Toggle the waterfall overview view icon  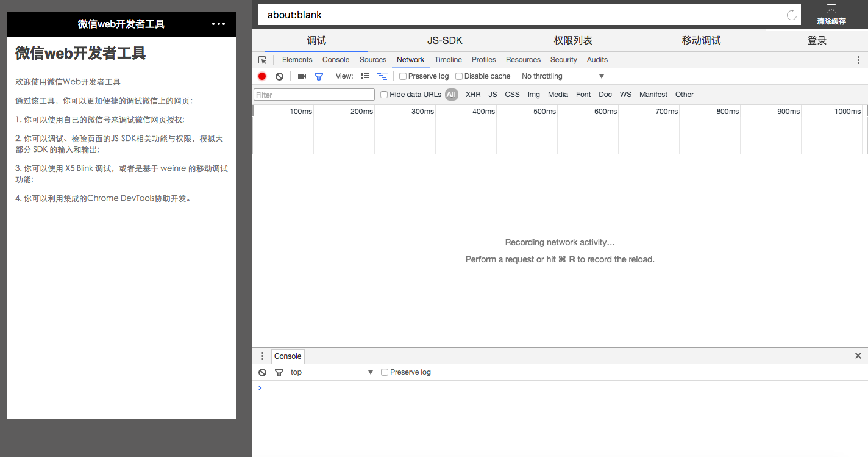pyautogui.click(x=382, y=76)
